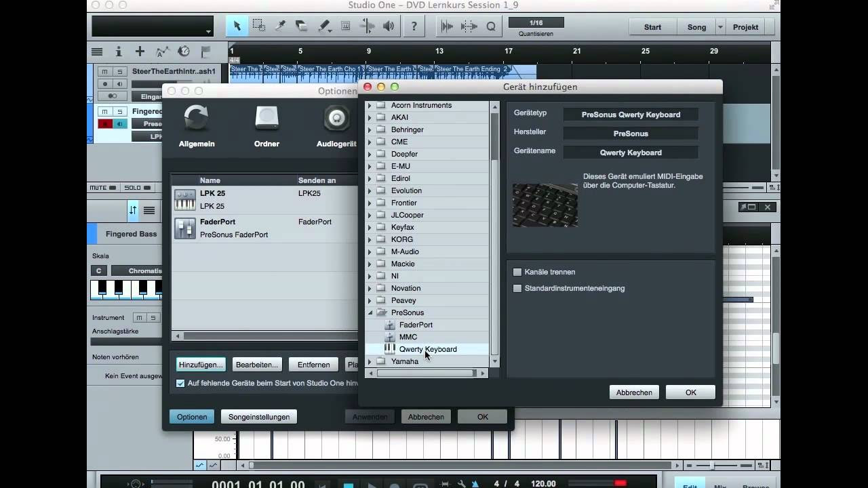Add a track with the plus icon
Viewport: 868px width, 488px height.
pos(140,52)
